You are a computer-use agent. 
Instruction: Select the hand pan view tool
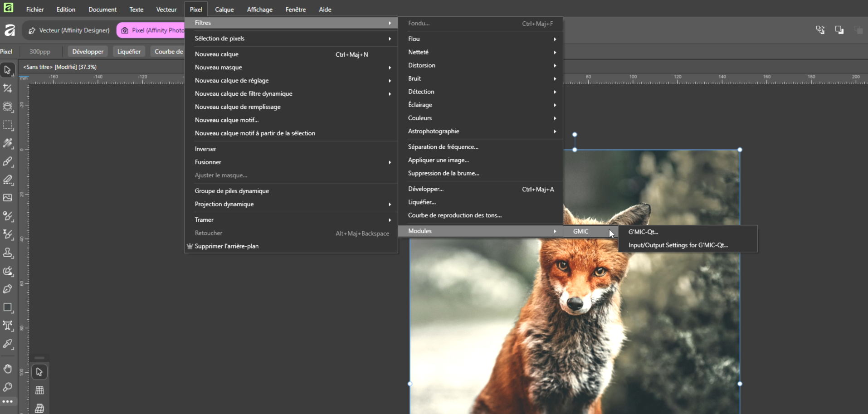click(8, 369)
